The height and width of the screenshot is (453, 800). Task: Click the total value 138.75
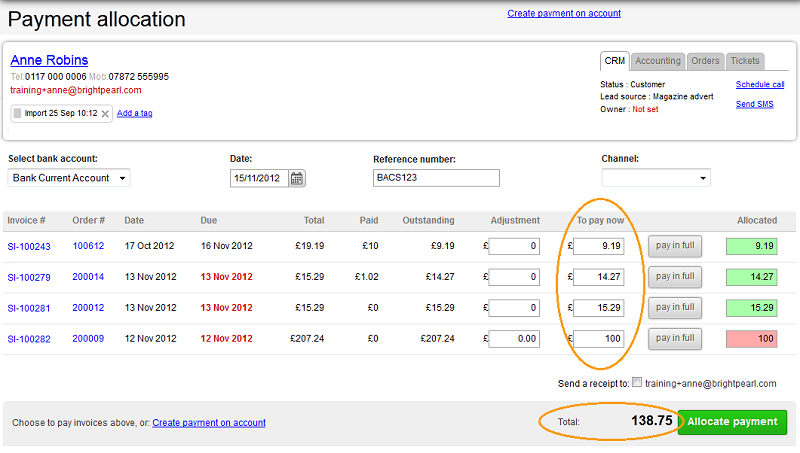652,421
